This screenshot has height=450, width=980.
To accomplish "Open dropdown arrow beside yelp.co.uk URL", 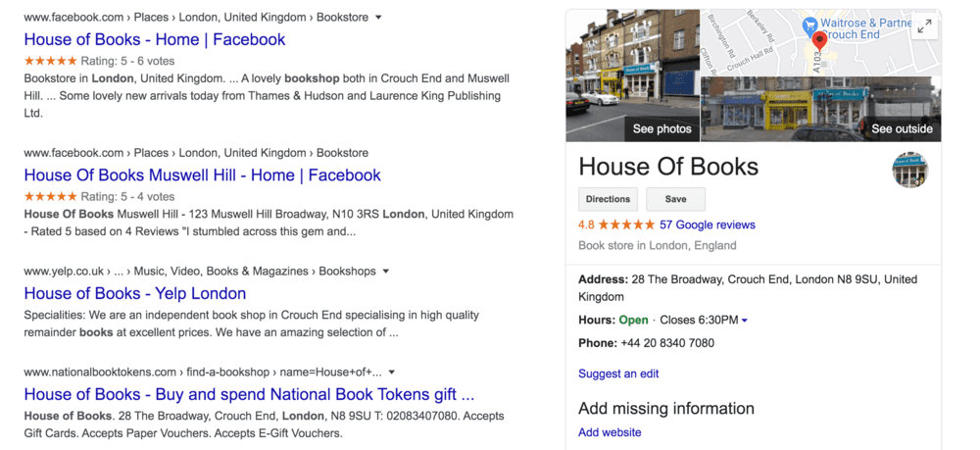I will 385,272.
